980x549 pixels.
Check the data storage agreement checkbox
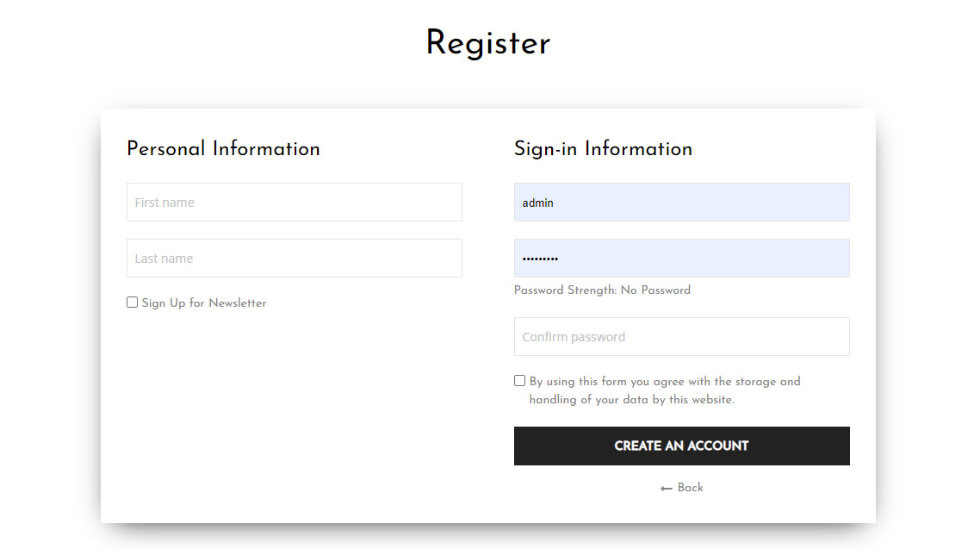coord(519,381)
